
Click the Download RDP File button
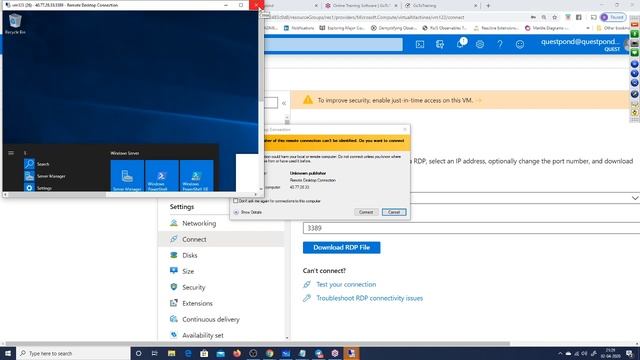[x=341, y=247]
